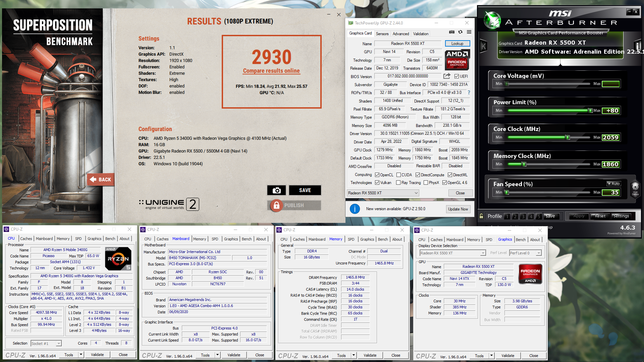The image size is (644, 362).
Task: Click the Afterburner Reset button
Action: tap(600, 216)
